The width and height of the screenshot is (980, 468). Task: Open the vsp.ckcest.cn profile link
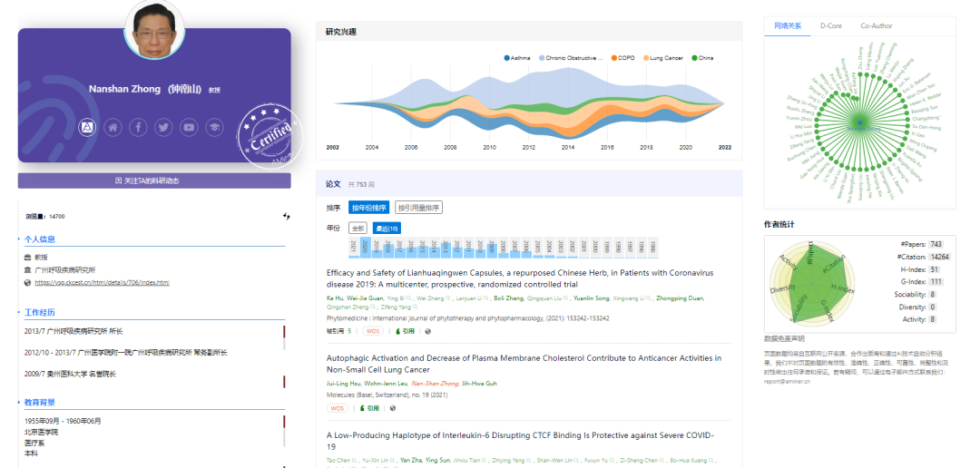tap(102, 283)
